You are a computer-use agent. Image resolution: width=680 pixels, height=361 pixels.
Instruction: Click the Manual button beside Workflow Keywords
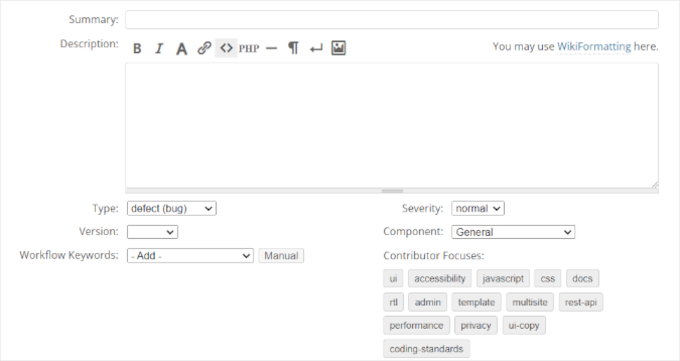281,256
